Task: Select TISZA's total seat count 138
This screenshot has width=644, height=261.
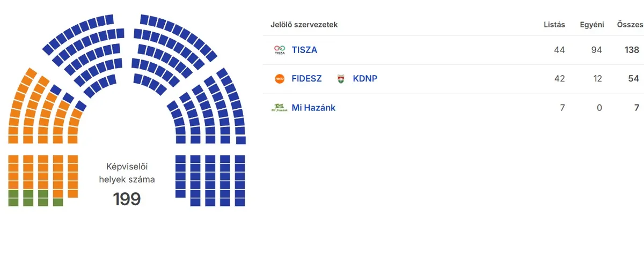Action: coord(632,50)
